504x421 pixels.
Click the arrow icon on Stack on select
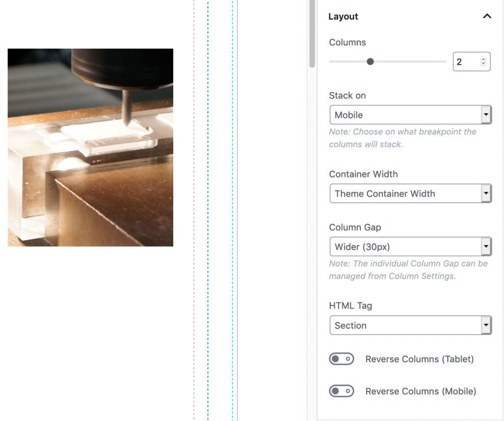486,115
